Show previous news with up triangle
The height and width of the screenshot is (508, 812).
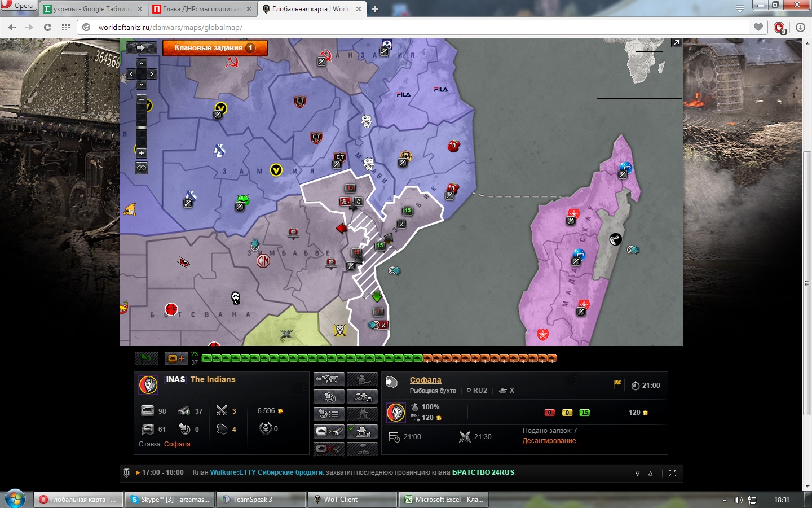[x=650, y=474]
